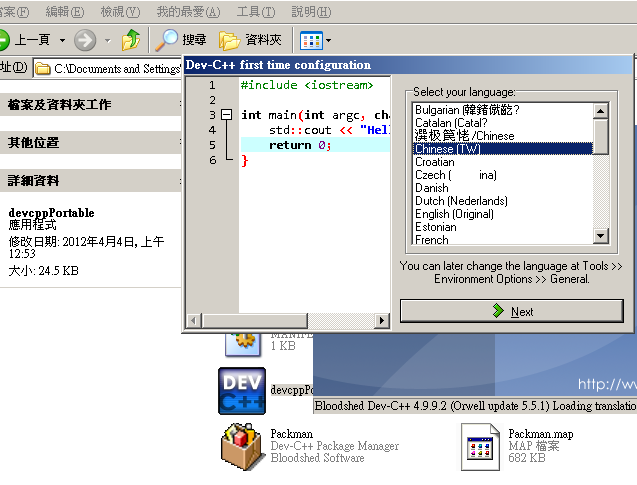
Task: Click the Packman.map file name
Action: pyautogui.click(x=541, y=434)
